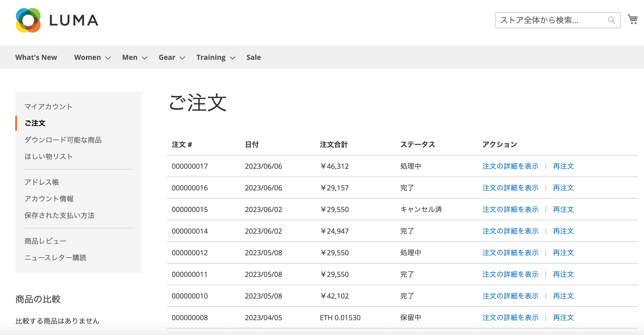
Task: Select マイアカウント in the sidebar
Action: [48, 106]
